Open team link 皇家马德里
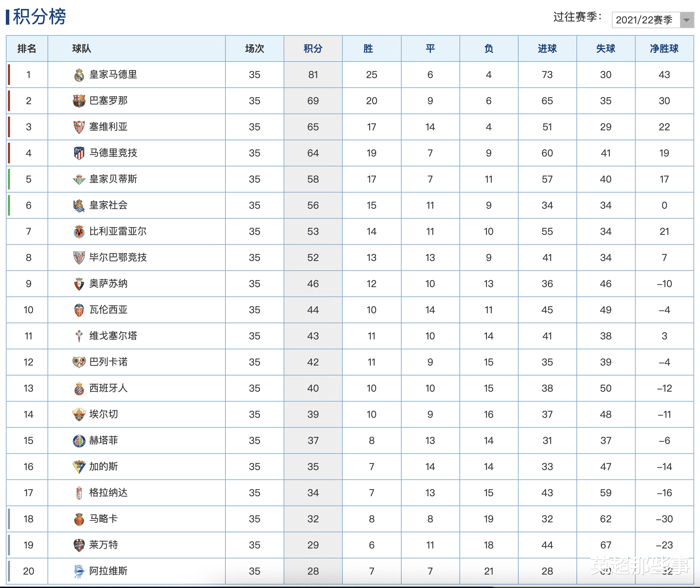The height and width of the screenshot is (588, 700). pyautogui.click(x=113, y=75)
